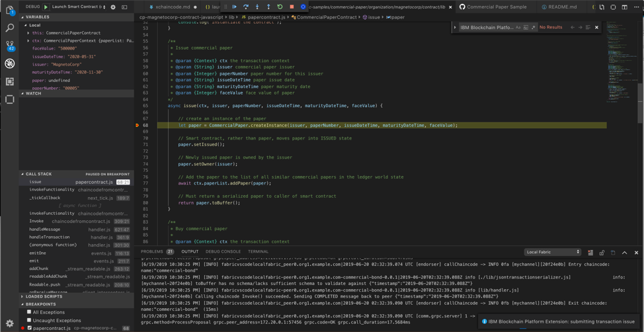Click the debug toolbar drag handle
This screenshot has width=644, height=332.
pyautogui.click(x=225, y=7)
